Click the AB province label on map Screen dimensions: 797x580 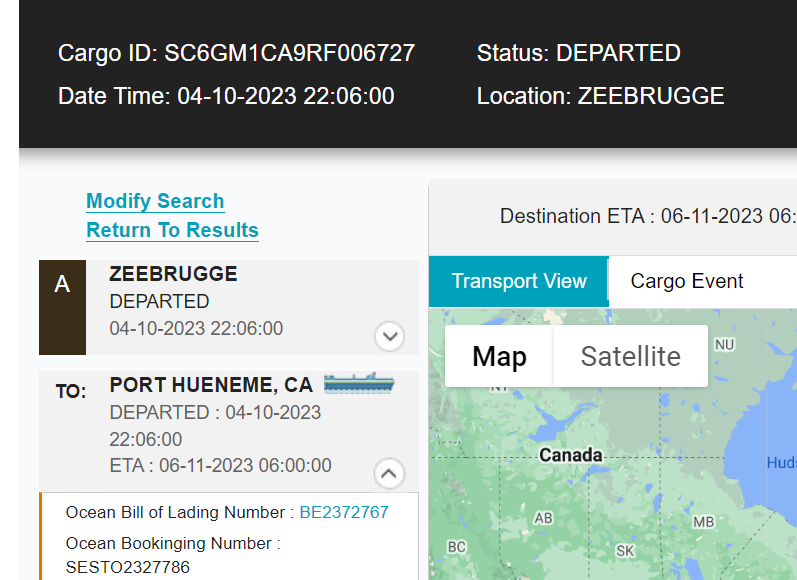[x=543, y=518]
